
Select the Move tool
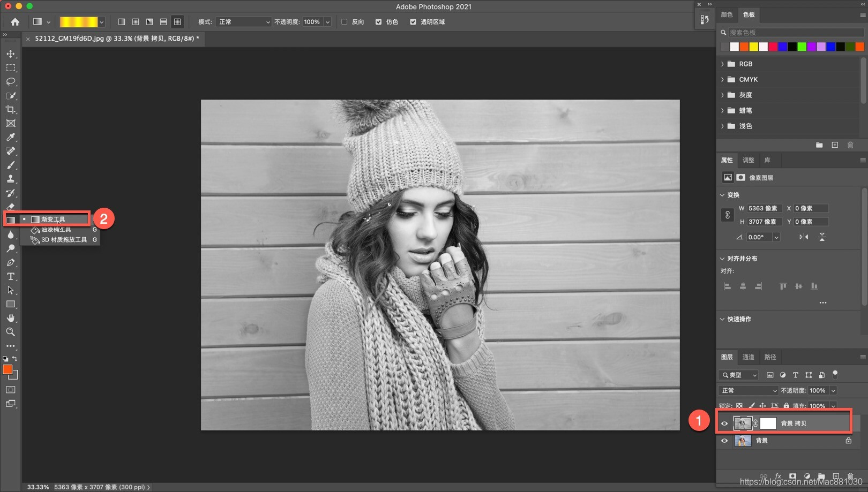11,54
